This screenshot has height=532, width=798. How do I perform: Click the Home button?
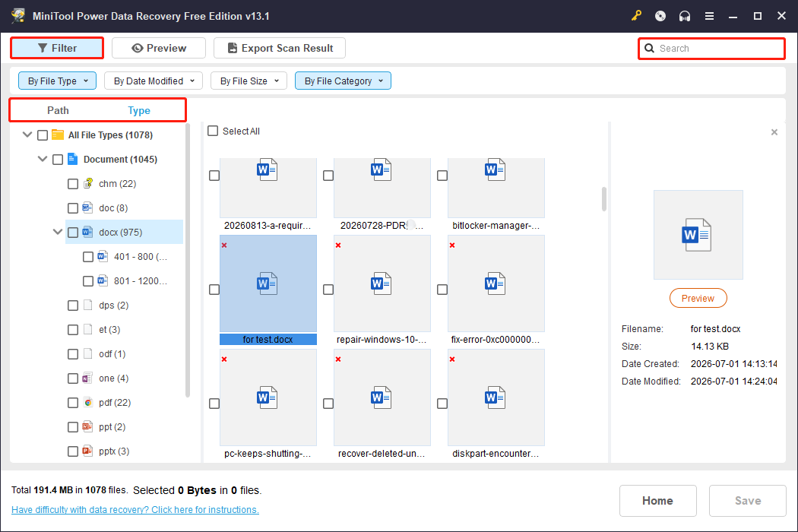[657, 501]
